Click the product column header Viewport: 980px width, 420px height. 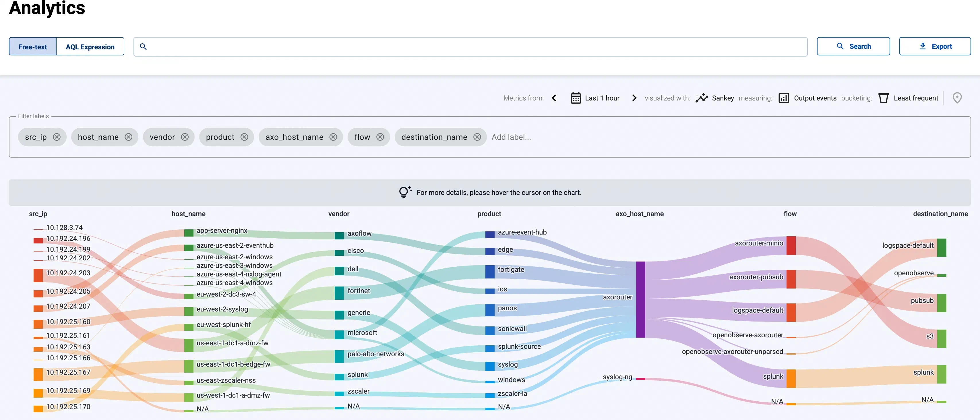point(489,214)
